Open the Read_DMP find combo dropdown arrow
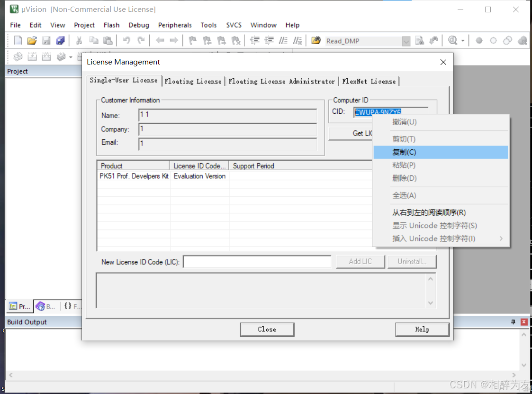532x394 pixels. [x=406, y=41]
